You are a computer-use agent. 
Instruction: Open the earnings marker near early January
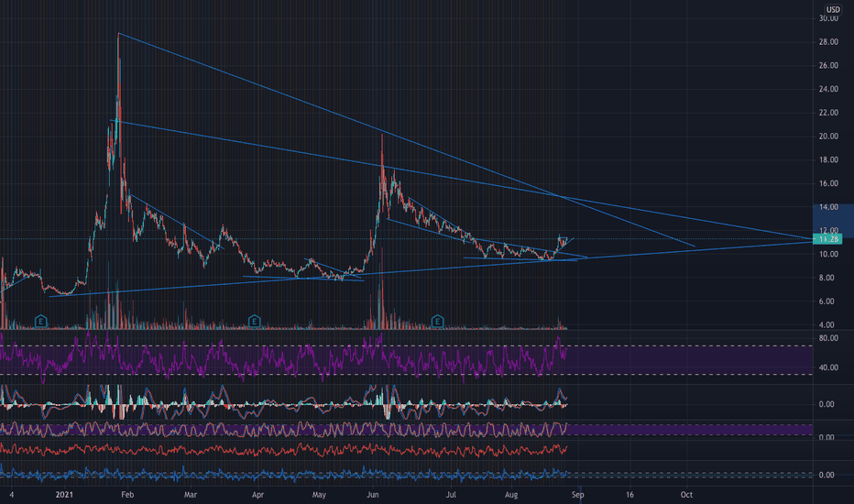click(41, 322)
